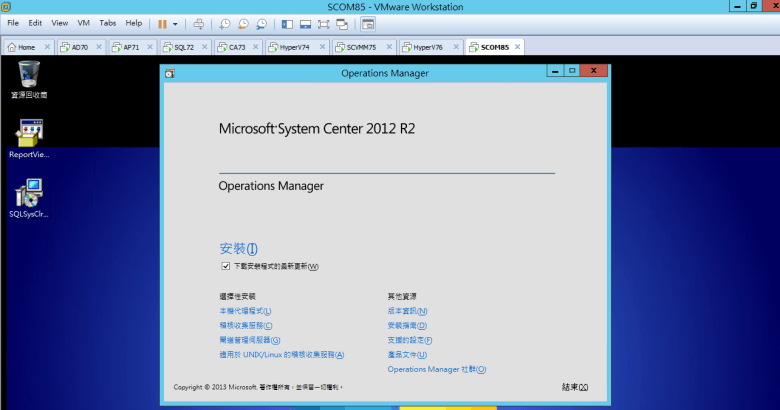The height and width of the screenshot is (410, 780).
Task: Expand the dropdown arrow beside the pause button
Action: click(176, 23)
